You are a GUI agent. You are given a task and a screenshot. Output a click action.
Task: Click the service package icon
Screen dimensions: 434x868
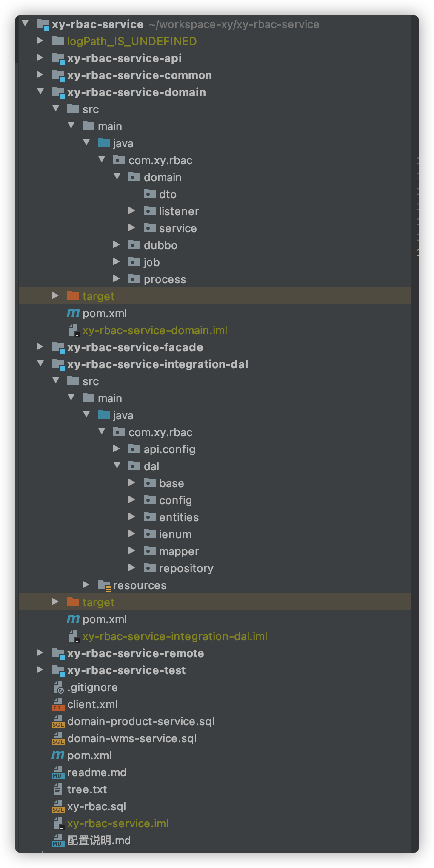150,228
